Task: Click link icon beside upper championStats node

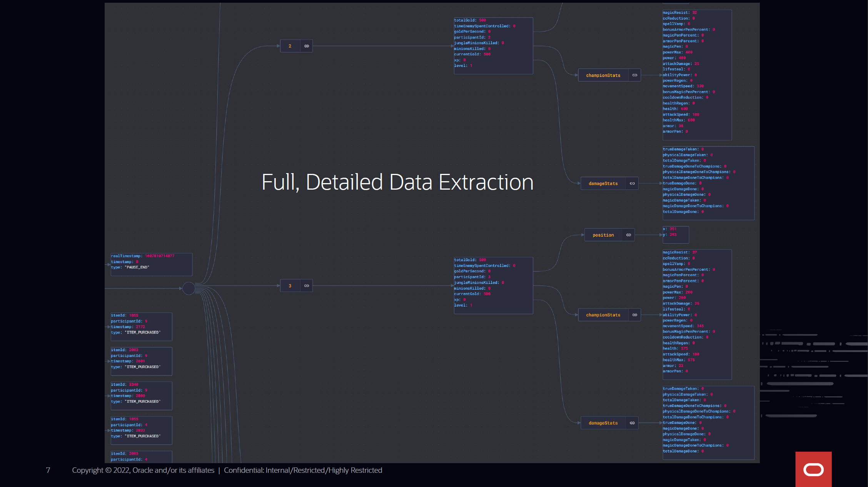Action: pos(635,75)
